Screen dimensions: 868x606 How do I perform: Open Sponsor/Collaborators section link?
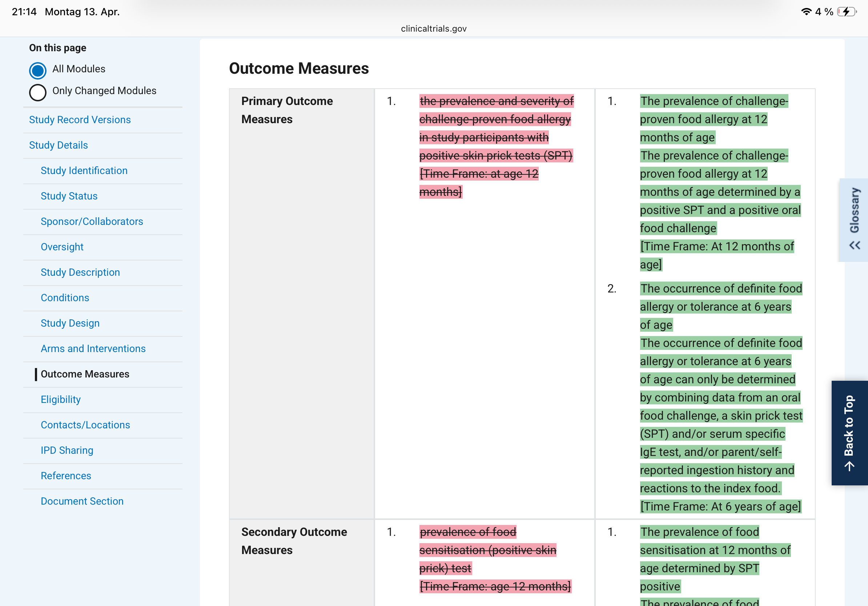92,221
